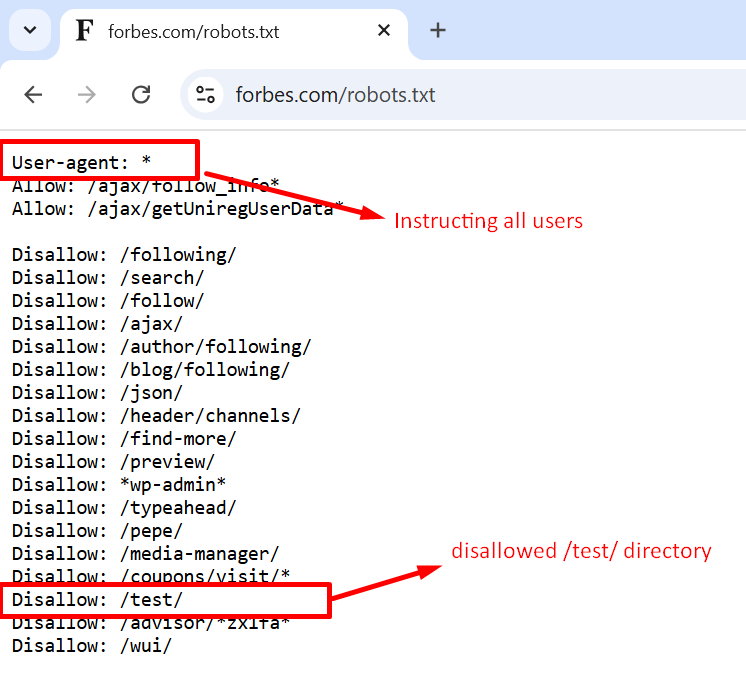Click "Disallow: *wp-admin*" line
746x676 pixels.
tap(118, 485)
